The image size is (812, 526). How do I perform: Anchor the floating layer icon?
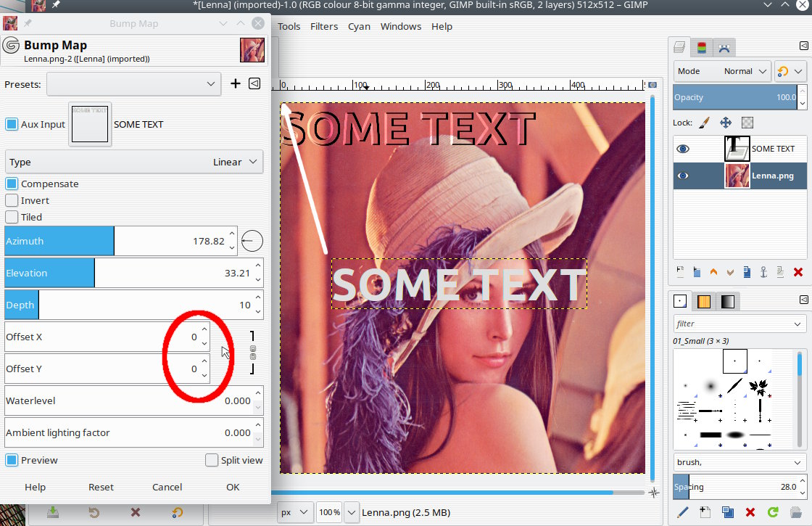(763, 272)
